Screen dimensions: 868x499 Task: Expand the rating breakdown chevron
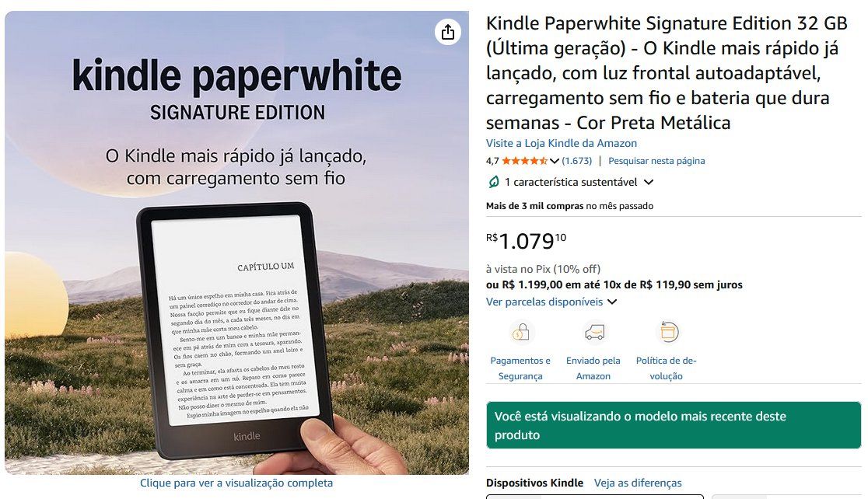(554, 161)
